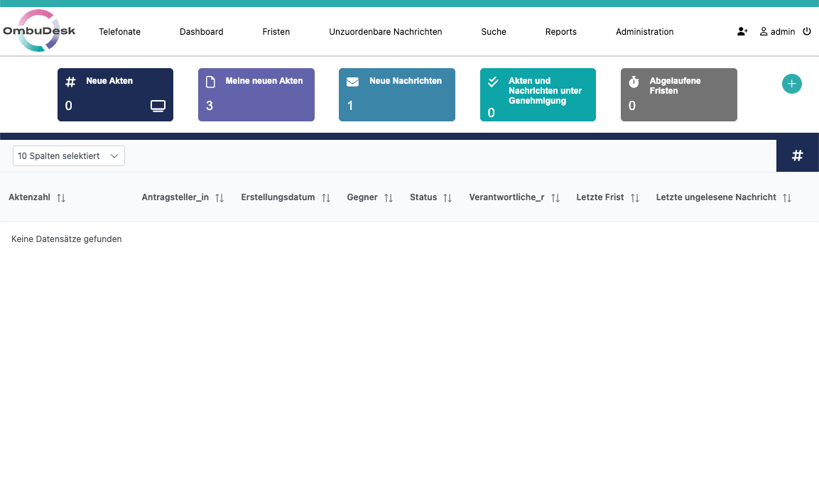
Task: Open the Telefonate menu
Action: [x=119, y=32]
